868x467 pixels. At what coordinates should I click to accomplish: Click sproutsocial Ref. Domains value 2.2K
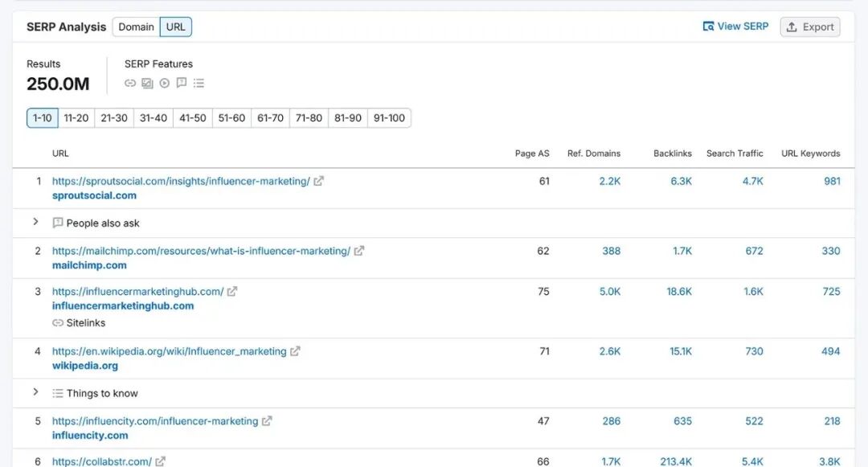tap(609, 181)
